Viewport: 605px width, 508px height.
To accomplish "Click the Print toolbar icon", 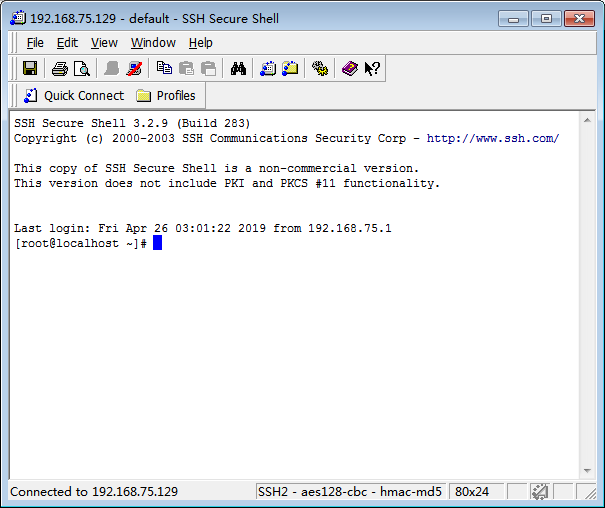I will click(x=59, y=69).
